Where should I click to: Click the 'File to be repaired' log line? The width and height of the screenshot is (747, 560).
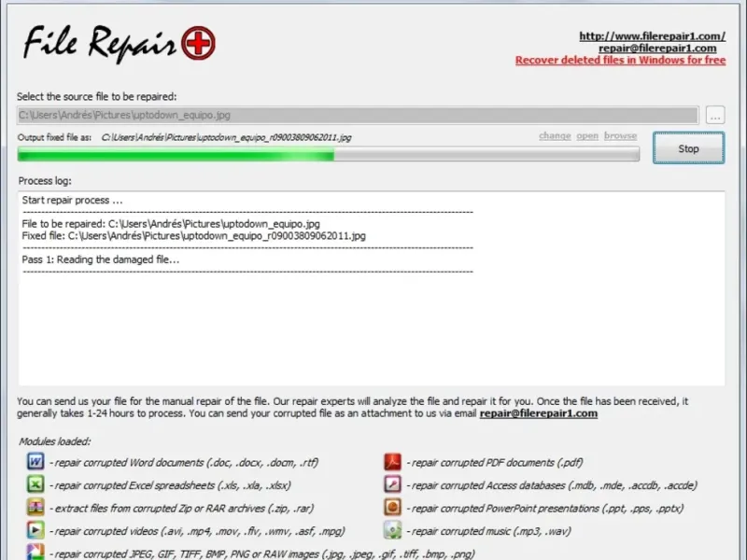(171, 224)
